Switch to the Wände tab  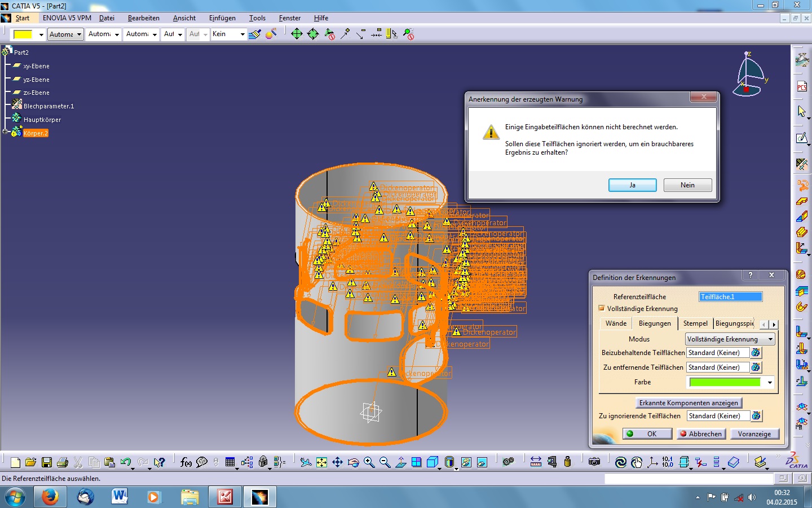(x=616, y=323)
